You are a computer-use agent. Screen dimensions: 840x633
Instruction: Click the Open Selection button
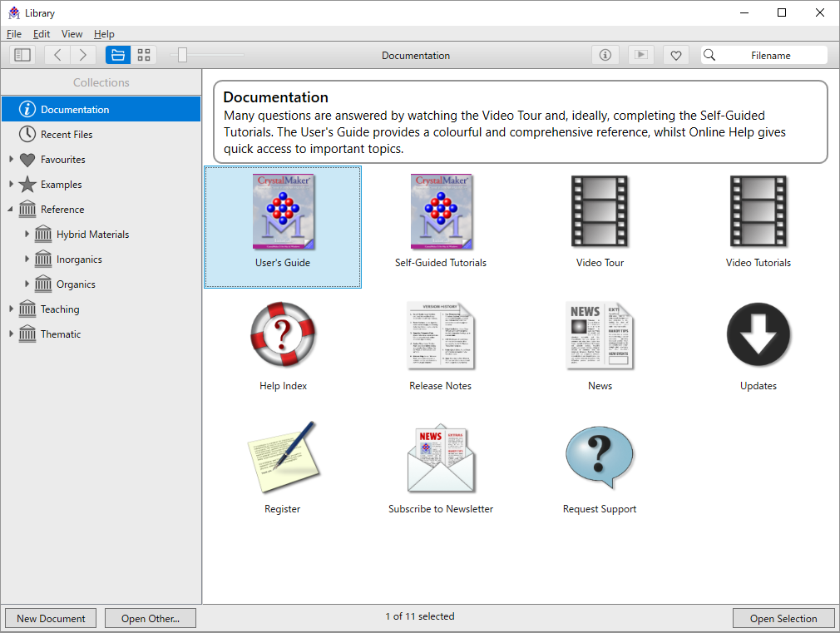pos(783,619)
